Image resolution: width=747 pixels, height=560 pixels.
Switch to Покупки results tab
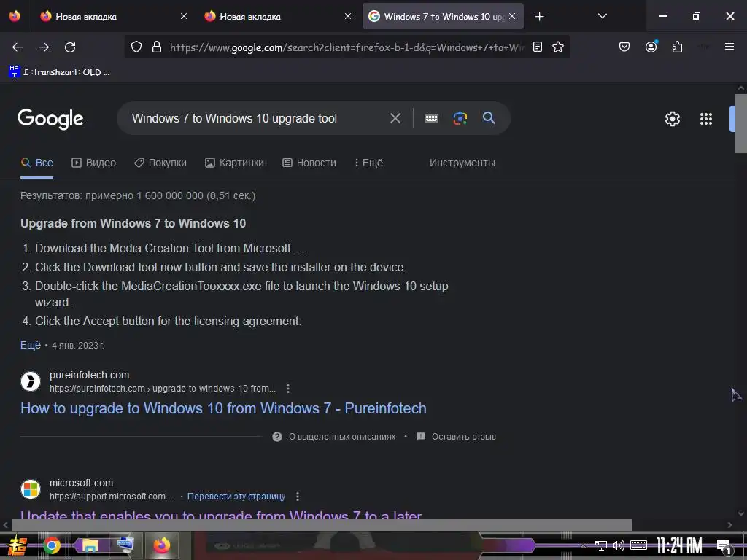[x=160, y=163]
